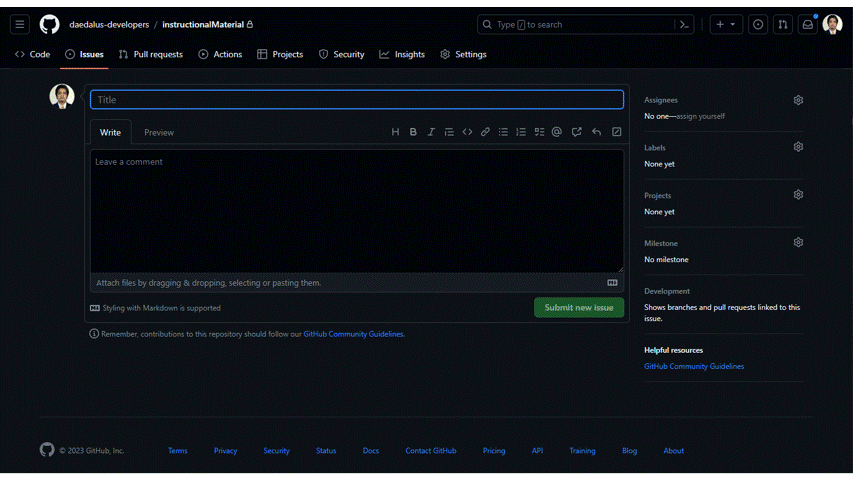Image resolution: width=853 pixels, height=480 pixels.
Task: Add italic text using the toolbar
Action: pos(431,132)
